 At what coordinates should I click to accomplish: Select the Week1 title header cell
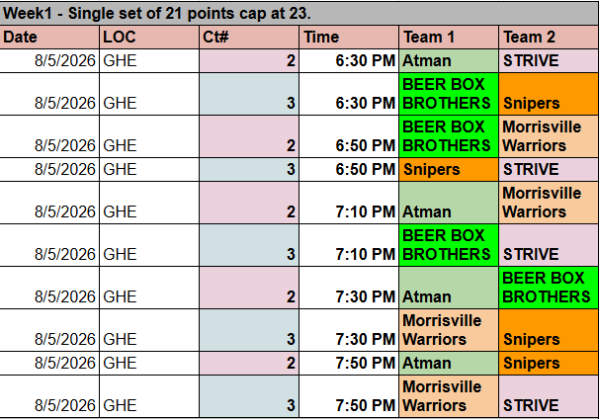coord(299,13)
